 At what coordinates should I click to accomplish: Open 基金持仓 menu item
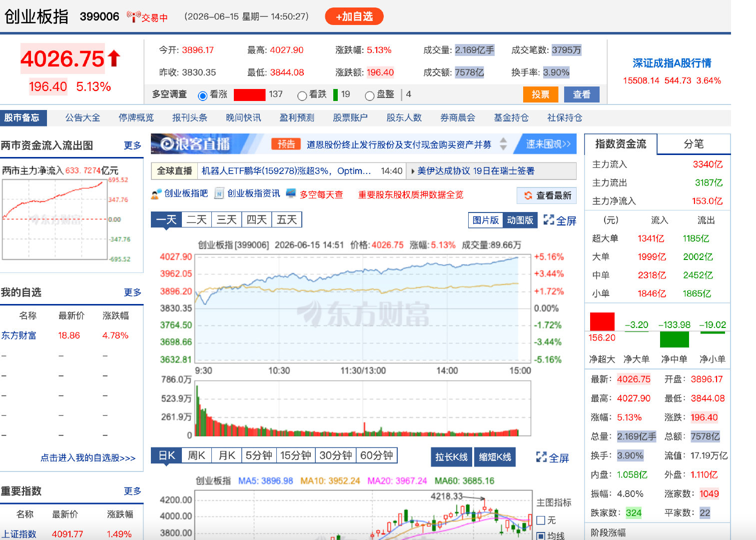click(511, 118)
